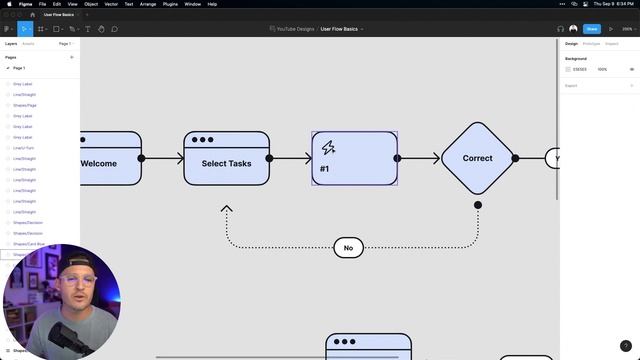Image resolution: width=640 pixels, height=360 pixels.
Task: Click the canvas vertical scrollbar
Action: (x=557, y=119)
